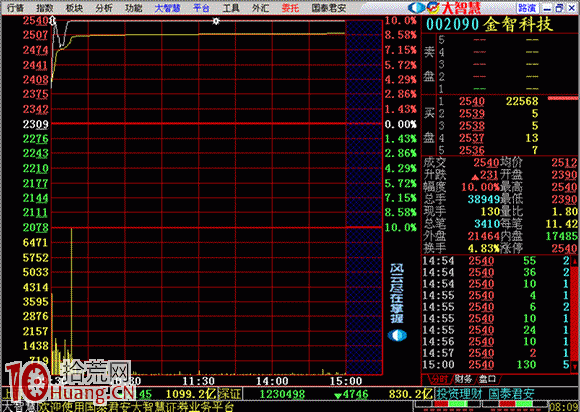Click the 投资理财 link
The image size is (580, 412).
tap(459, 394)
